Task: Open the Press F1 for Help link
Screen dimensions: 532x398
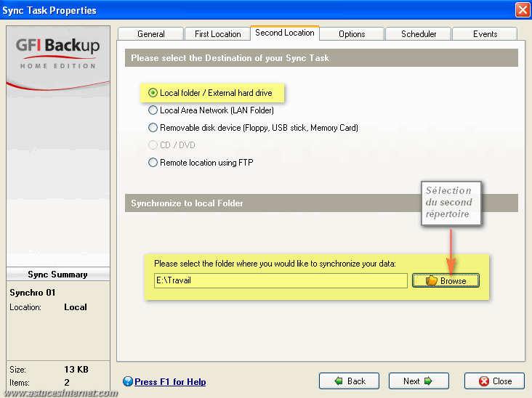Action: point(170,382)
